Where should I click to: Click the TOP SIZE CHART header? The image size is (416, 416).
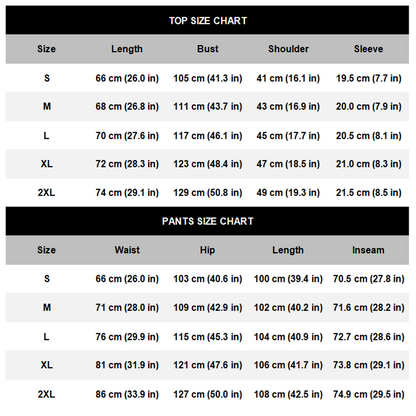208,21
